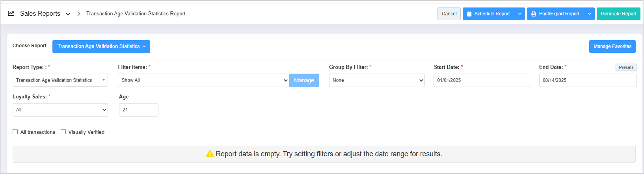The image size is (644, 174).
Task: Click the date Presets button
Action: coord(626,67)
